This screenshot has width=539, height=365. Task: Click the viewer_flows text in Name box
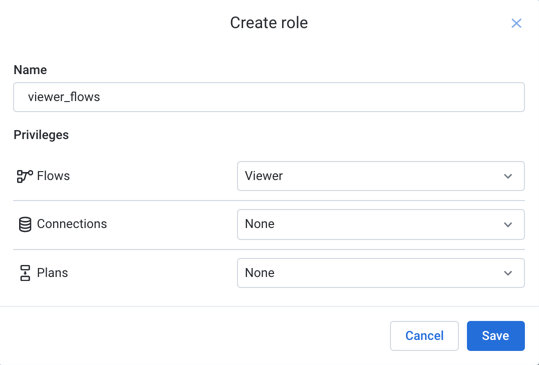point(64,97)
